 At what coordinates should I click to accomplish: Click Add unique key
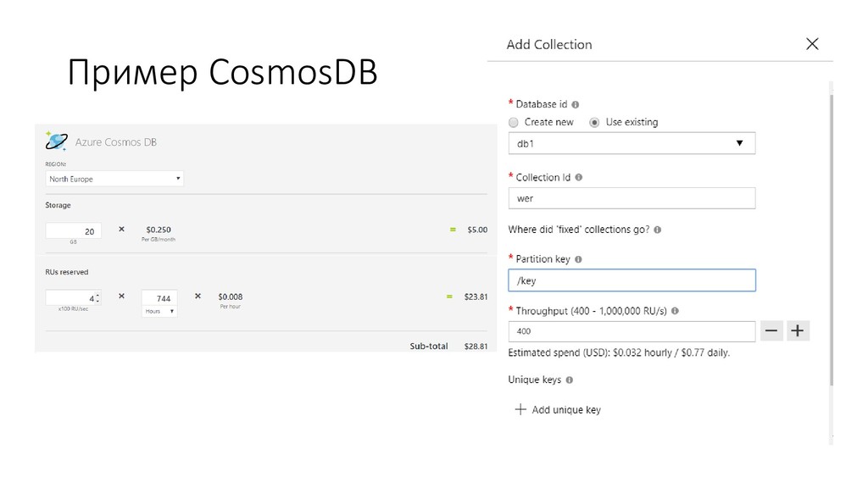tap(559, 410)
